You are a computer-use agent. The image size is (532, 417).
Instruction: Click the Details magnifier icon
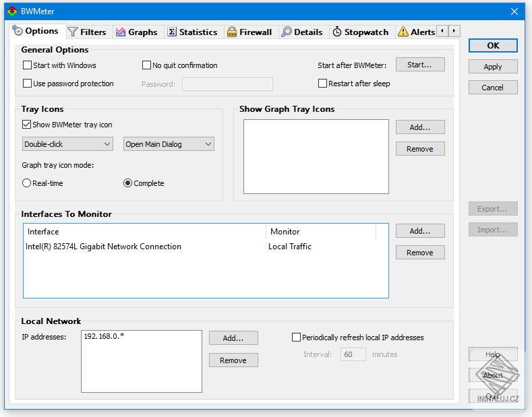[287, 32]
